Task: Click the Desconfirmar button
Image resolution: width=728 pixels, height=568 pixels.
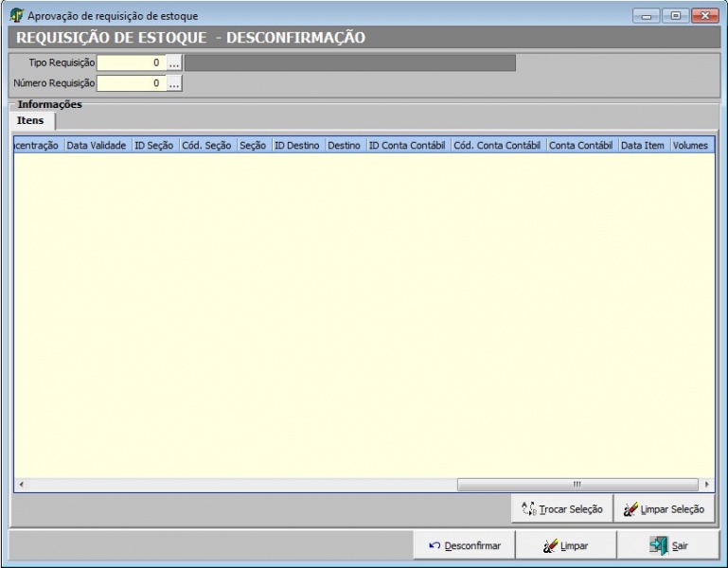Action: tap(464, 546)
